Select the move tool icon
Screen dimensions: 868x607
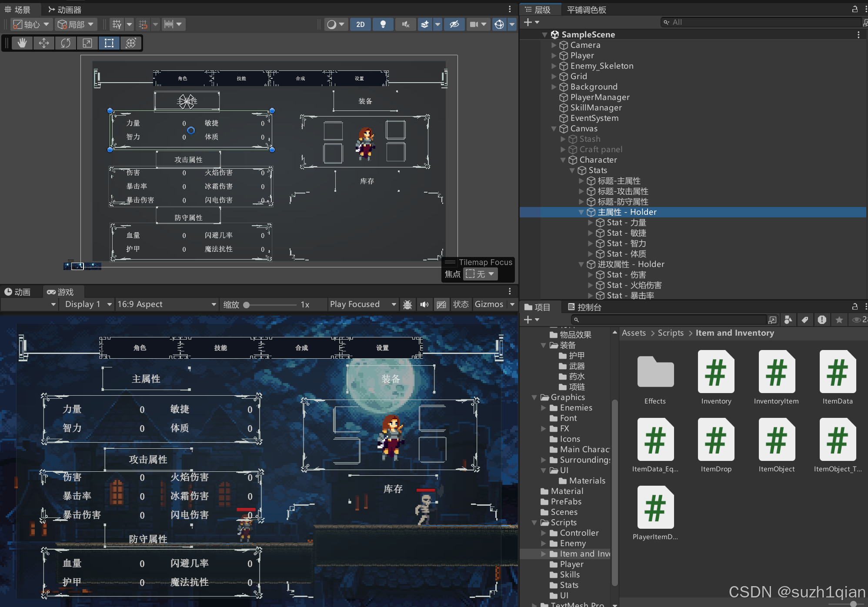[x=44, y=43]
